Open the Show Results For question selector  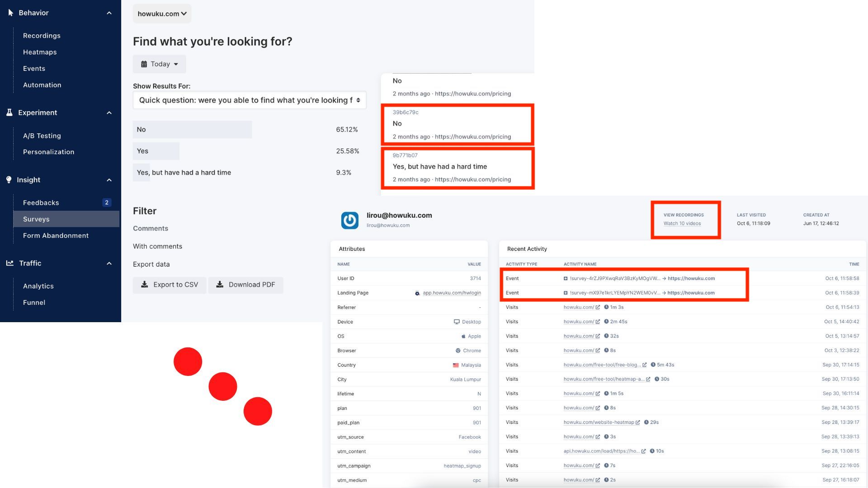coord(249,100)
